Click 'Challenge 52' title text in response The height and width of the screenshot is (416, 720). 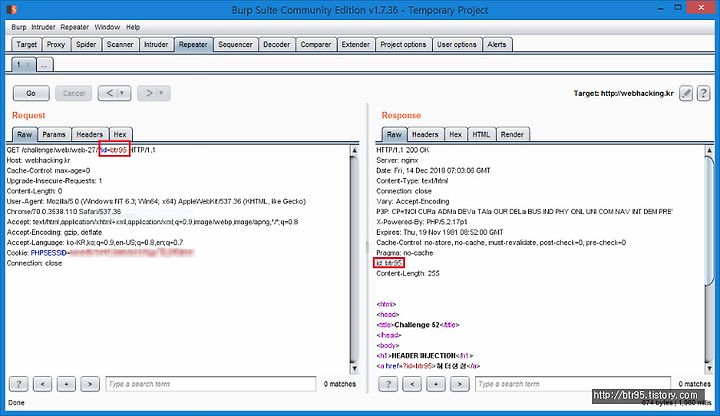click(x=417, y=325)
